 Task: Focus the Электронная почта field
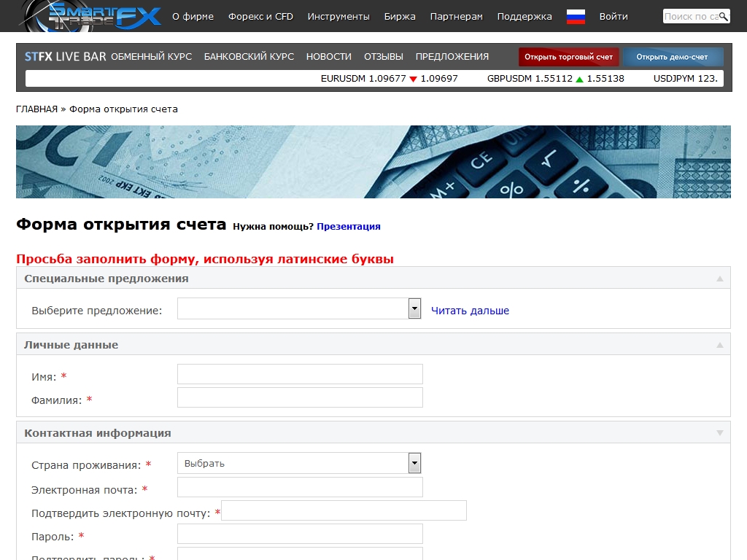click(x=300, y=487)
